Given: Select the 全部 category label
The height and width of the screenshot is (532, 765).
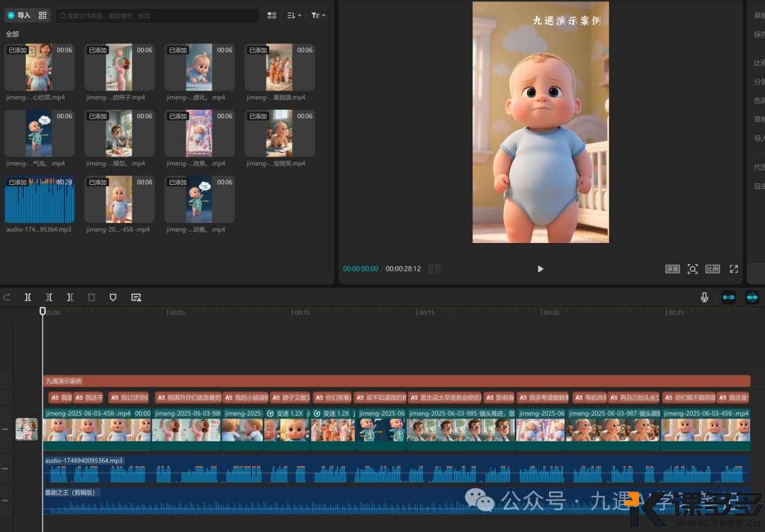Looking at the screenshot, I should pyautogui.click(x=12, y=34).
